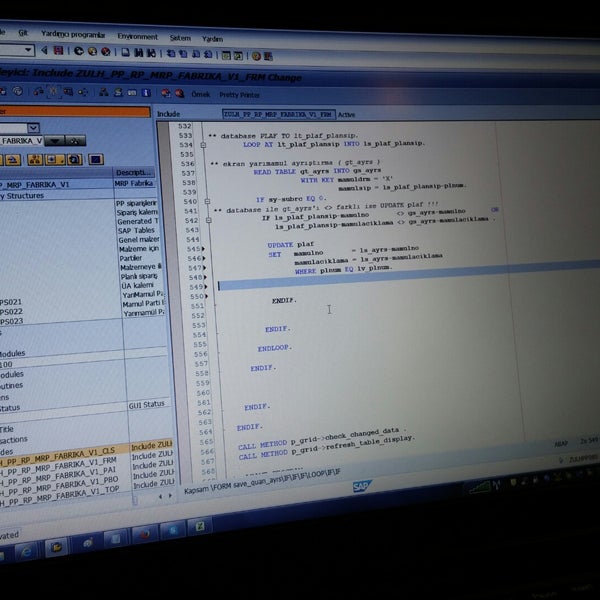Click the Find Next binoculars icon
This screenshot has width=600, height=600.
click(x=152, y=53)
